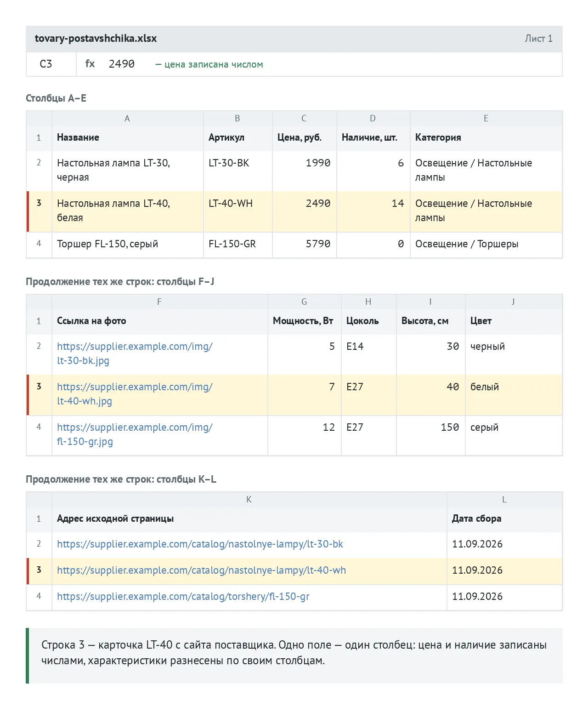This screenshot has height=707, width=588.
Task: Select the cell with белый color value
Action: click(x=514, y=395)
